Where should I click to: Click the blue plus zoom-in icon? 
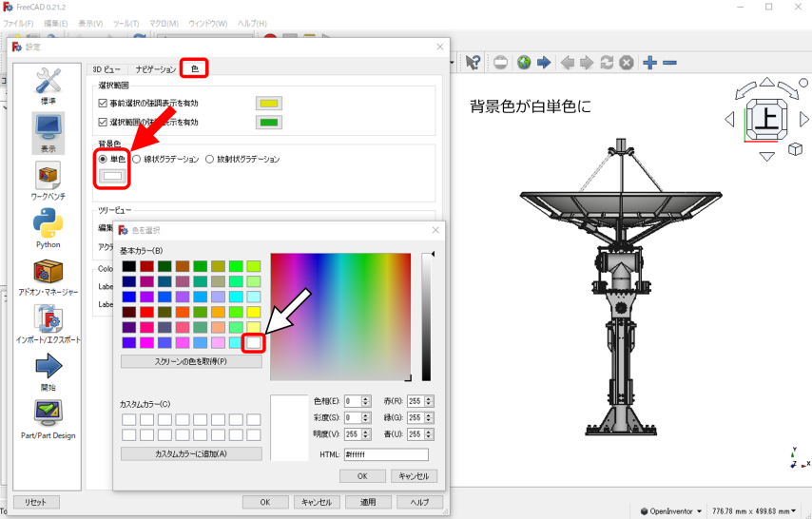(650, 63)
